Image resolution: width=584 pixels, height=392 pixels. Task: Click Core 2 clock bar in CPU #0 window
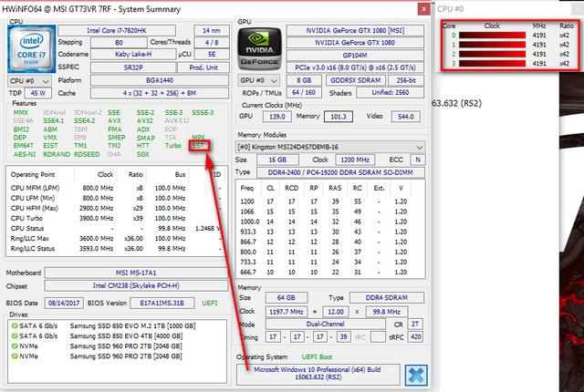(492, 54)
